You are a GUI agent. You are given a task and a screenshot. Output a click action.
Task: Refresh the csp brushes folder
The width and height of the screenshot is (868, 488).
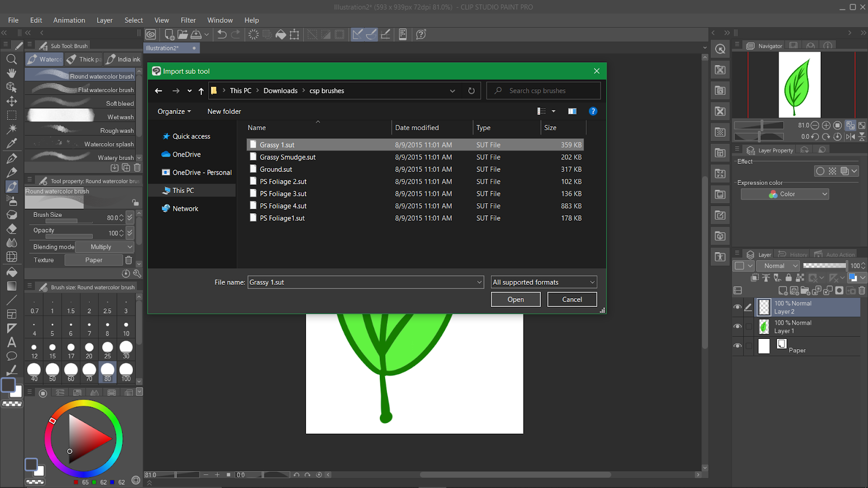pos(471,91)
